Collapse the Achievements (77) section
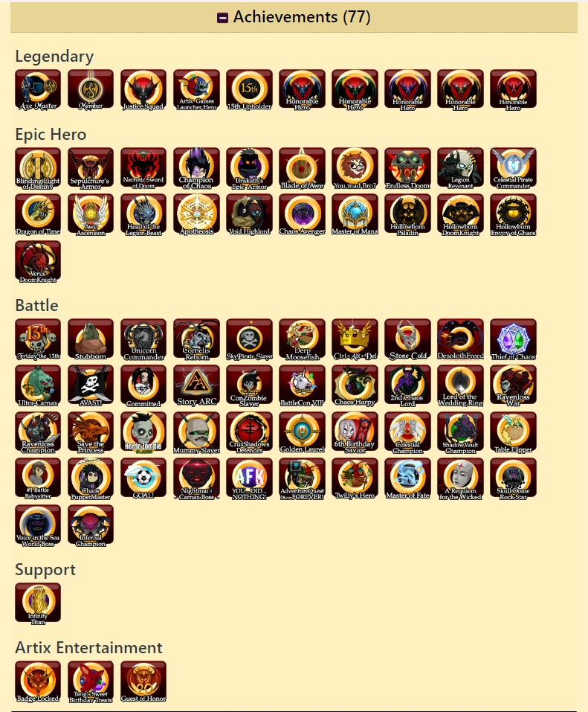 [222, 18]
